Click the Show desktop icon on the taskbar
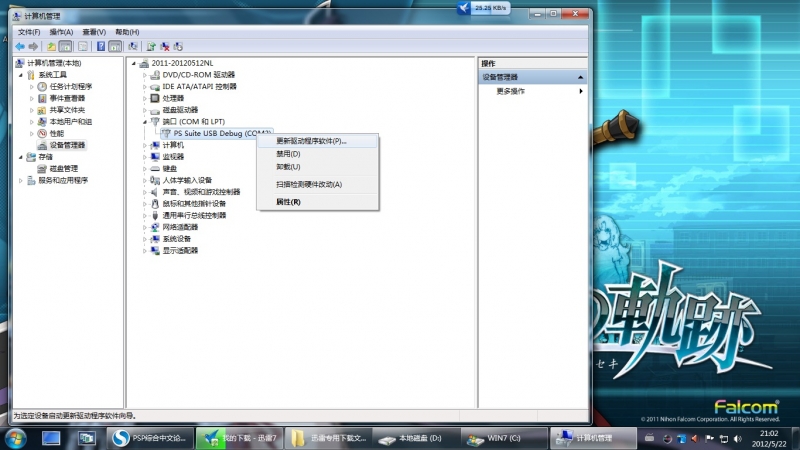 click(51, 438)
